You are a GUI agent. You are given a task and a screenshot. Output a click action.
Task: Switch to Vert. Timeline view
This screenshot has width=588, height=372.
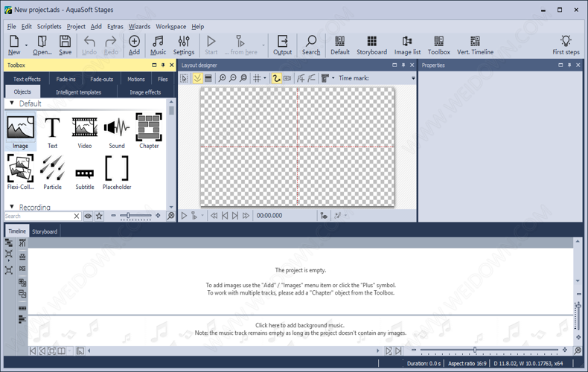(475, 45)
